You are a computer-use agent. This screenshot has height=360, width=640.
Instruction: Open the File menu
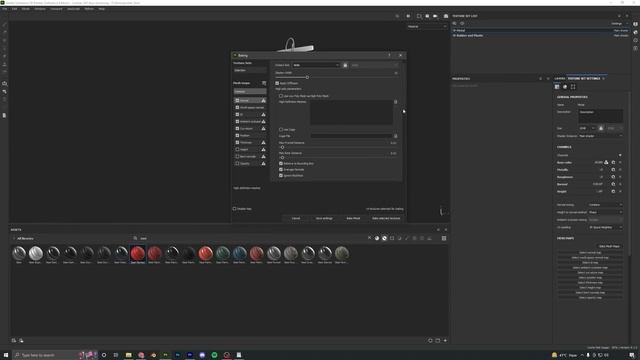tap(4, 9)
